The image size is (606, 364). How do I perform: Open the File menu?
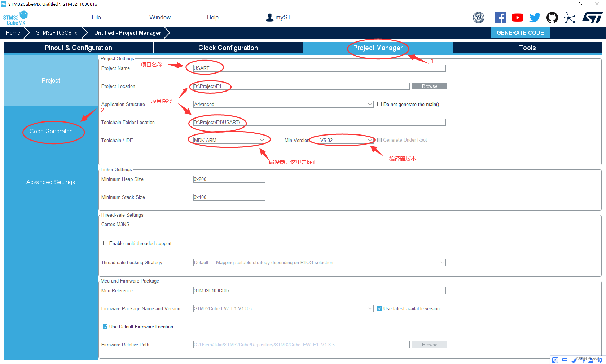pyautogui.click(x=96, y=17)
